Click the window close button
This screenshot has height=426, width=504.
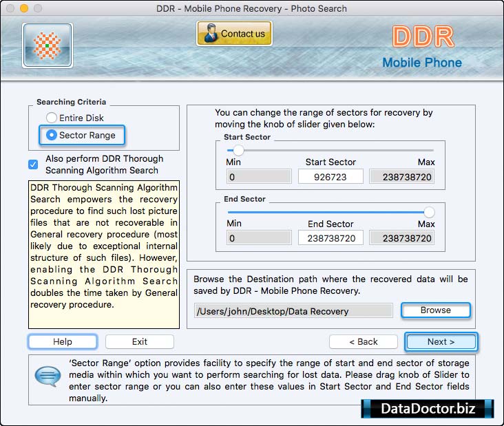pos(10,8)
